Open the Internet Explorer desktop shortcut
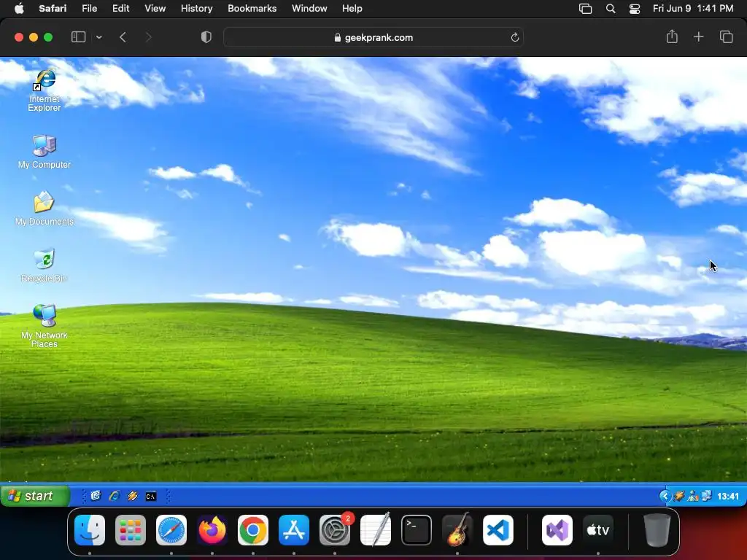747x560 pixels. [44, 90]
